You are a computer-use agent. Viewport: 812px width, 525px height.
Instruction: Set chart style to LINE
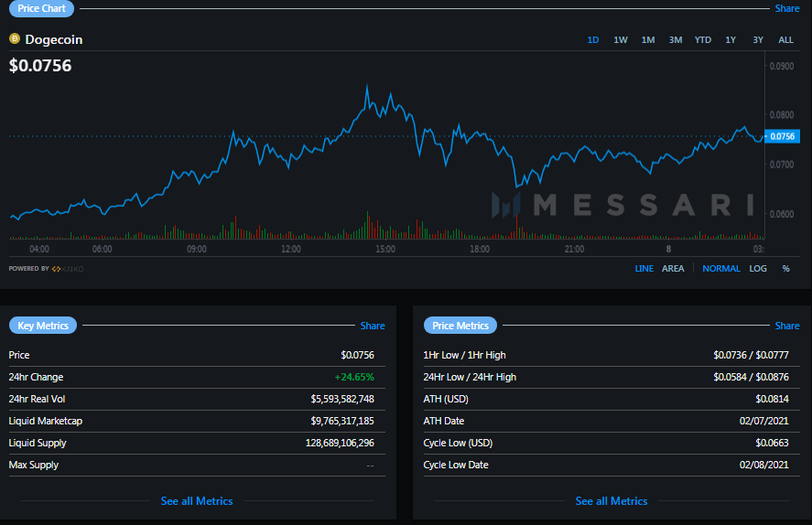[x=644, y=269]
